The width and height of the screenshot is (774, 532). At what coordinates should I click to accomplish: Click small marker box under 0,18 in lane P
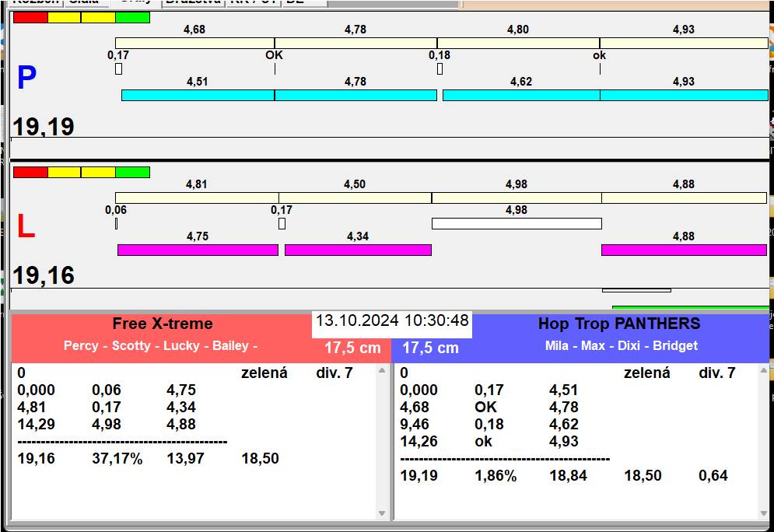coord(440,68)
